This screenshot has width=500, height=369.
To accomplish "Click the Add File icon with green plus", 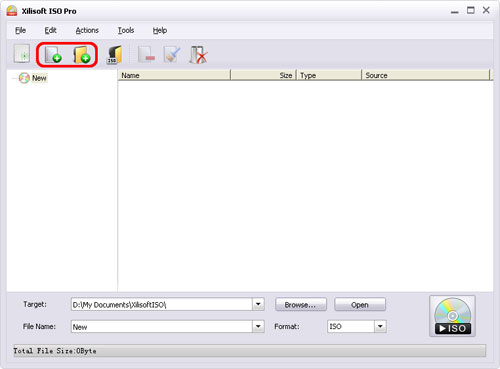I will point(53,54).
